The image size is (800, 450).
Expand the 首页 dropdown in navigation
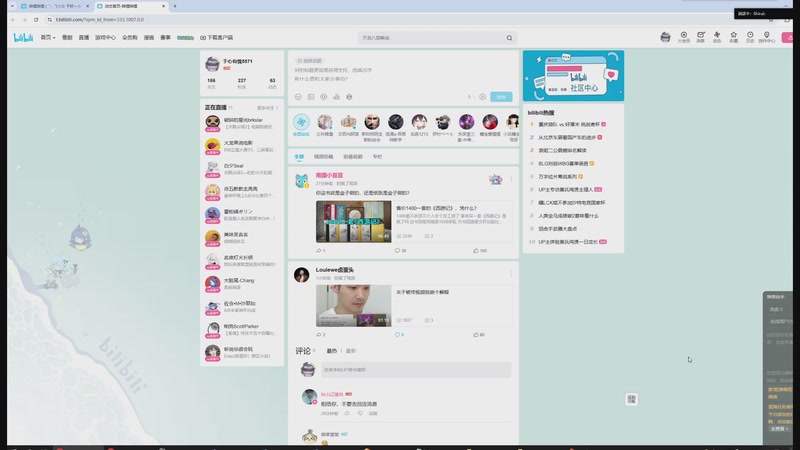[x=48, y=37]
